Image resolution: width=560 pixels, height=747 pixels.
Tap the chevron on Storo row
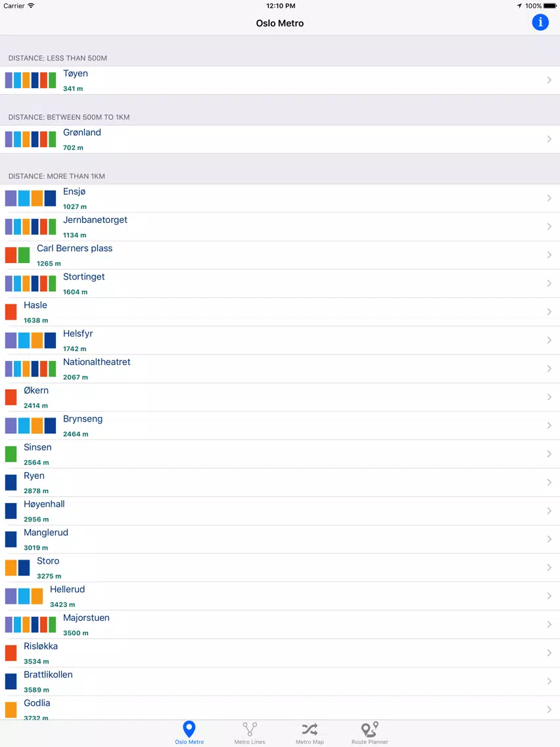tap(549, 567)
